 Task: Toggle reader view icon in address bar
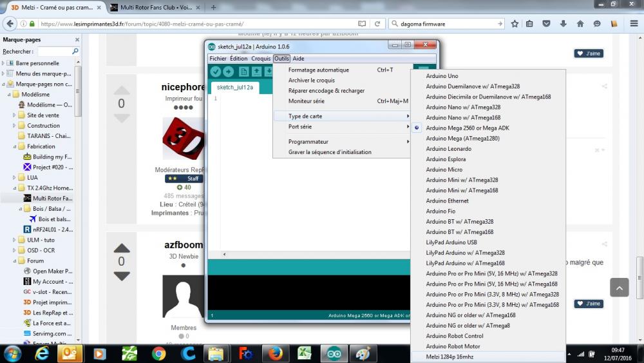coord(362,24)
